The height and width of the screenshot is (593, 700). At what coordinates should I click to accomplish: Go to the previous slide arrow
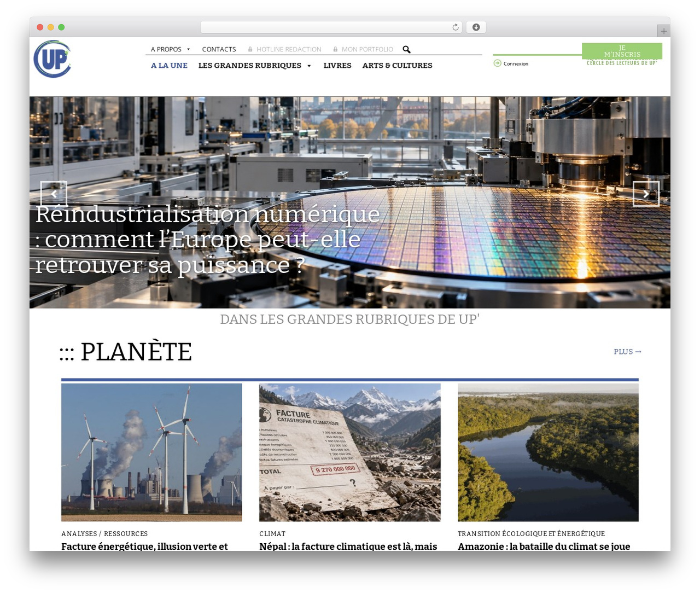(54, 194)
